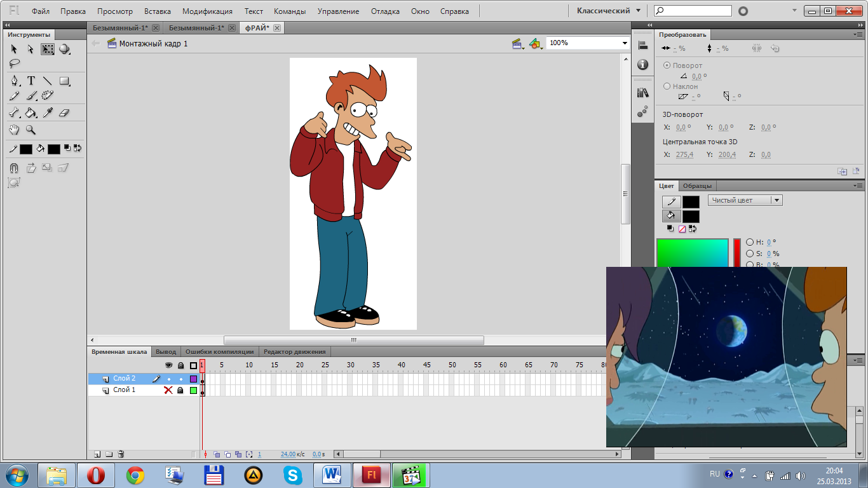
Task: Open the Файл menu
Action: click(x=41, y=11)
